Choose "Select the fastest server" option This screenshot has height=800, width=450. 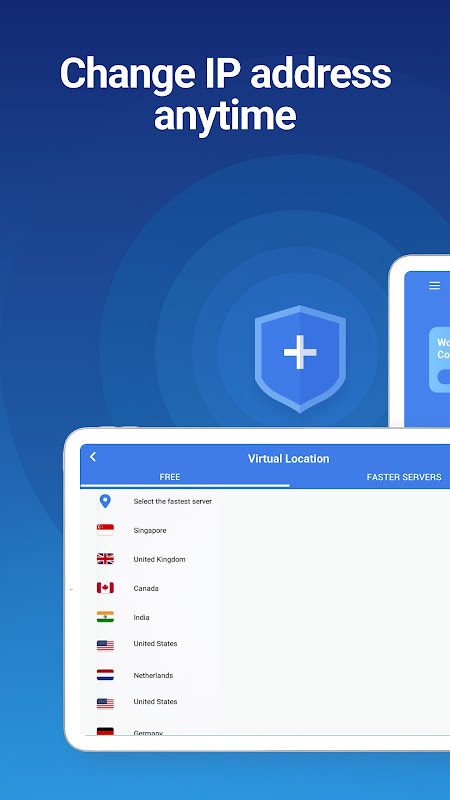pyautogui.click(x=172, y=501)
